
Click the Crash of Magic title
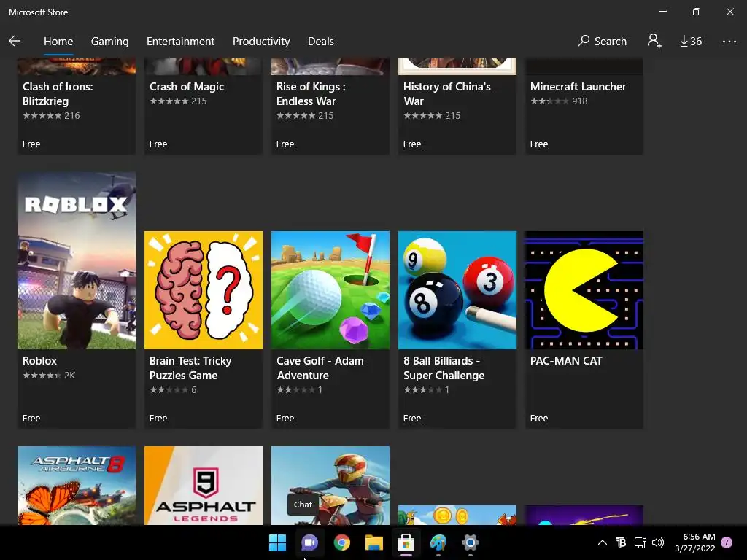click(187, 87)
